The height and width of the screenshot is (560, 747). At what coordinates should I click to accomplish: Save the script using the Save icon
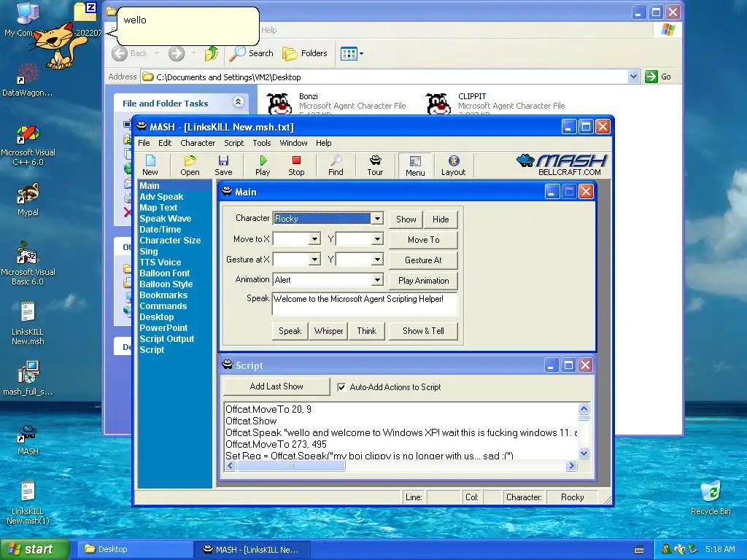coord(223,165)
